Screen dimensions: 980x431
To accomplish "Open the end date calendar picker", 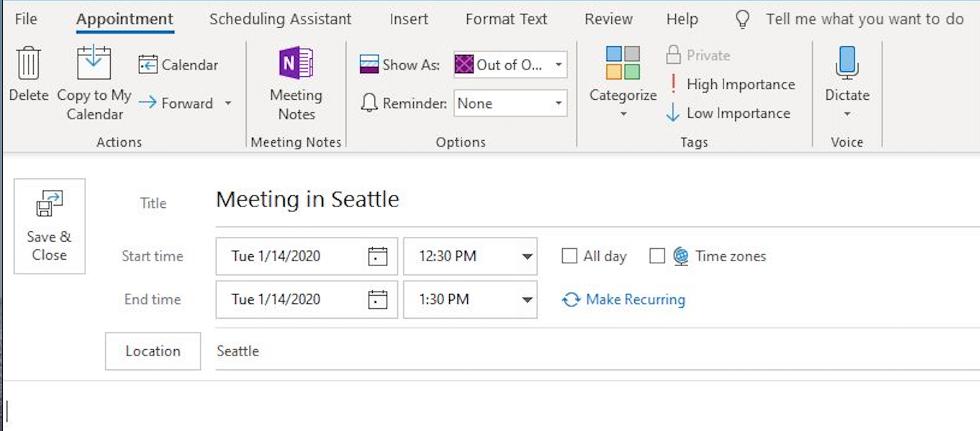I will 377,299.
